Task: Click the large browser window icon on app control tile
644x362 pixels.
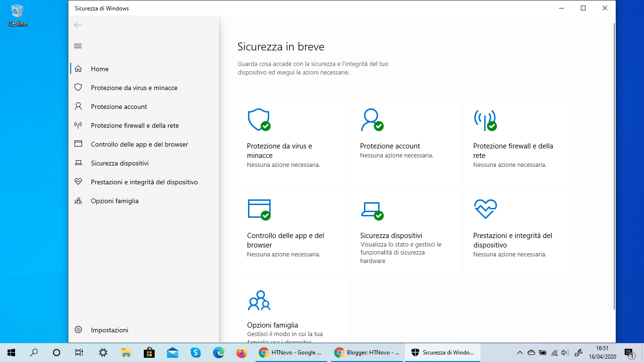Action: coord(259,209)
